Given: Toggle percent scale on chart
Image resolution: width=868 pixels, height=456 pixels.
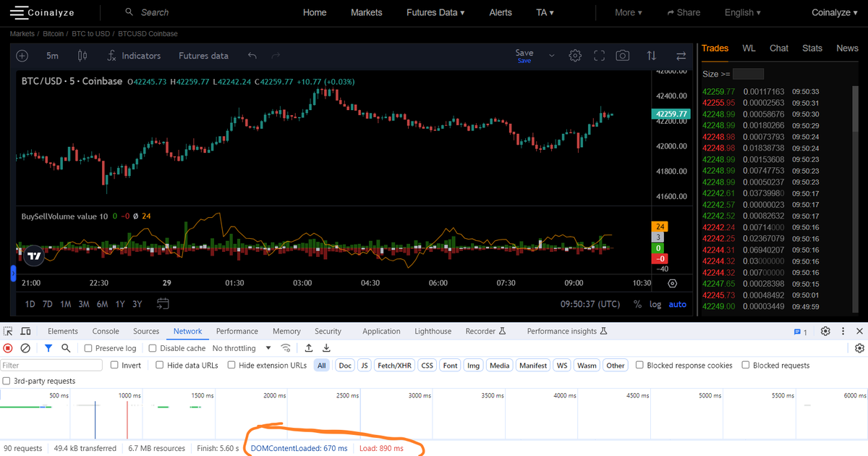Looking at the screenshot, I should point(637,304).
